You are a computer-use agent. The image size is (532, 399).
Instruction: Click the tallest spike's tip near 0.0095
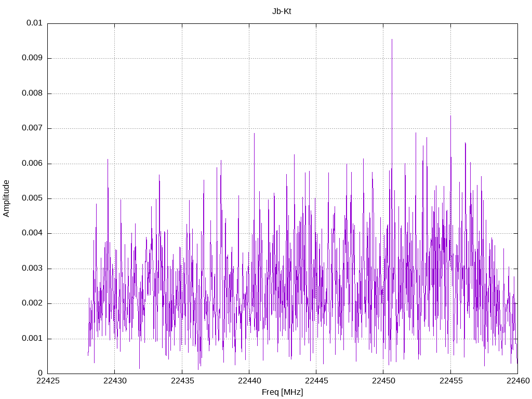point(392,39)
